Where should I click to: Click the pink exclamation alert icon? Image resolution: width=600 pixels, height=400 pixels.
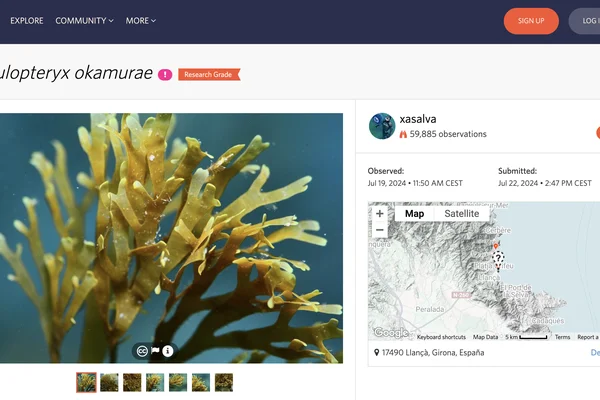click(x=165, y=75)
